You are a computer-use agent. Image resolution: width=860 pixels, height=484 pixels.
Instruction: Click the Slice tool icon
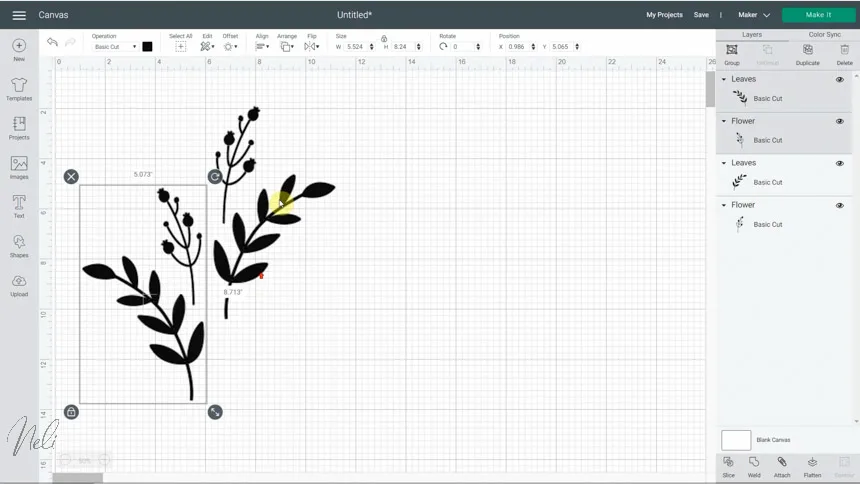728,465
